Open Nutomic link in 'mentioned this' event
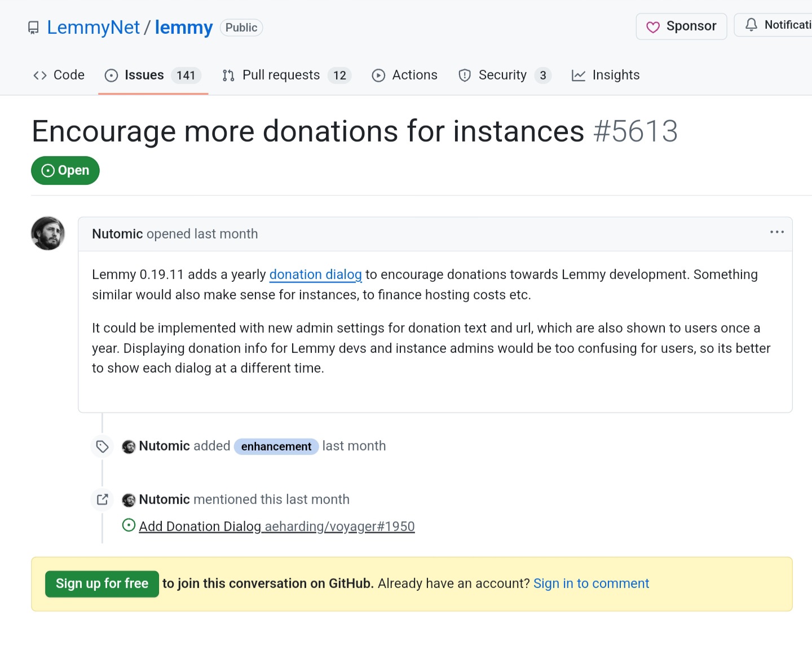Screen dimensions: 812x667 click(165, 500)
